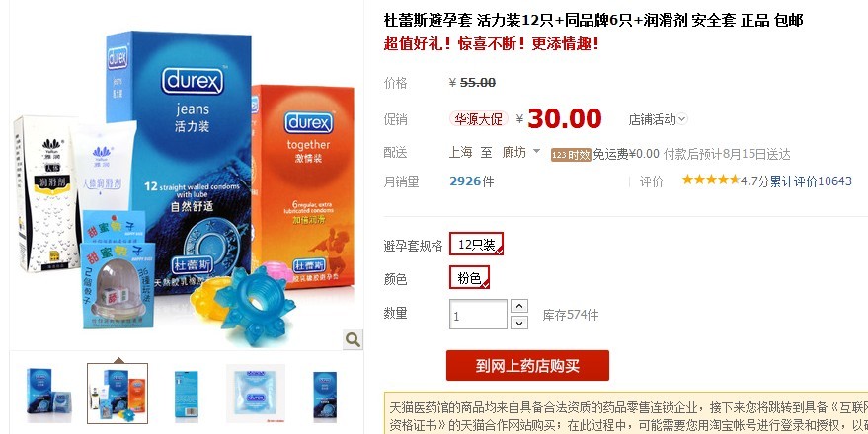Select the fifth dark blue box thumbnail
Viewport: 868px width, 434px height.
[x=325, y=394]
